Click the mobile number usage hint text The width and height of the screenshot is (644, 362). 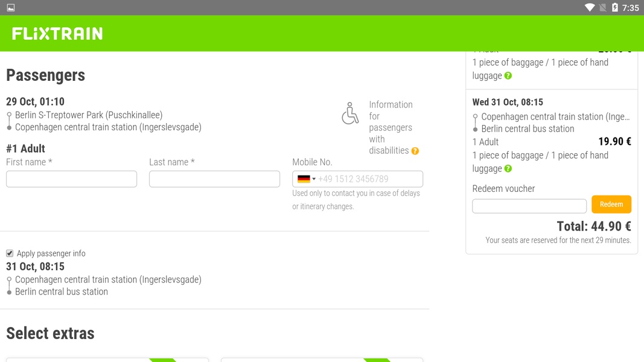point(356,200)
